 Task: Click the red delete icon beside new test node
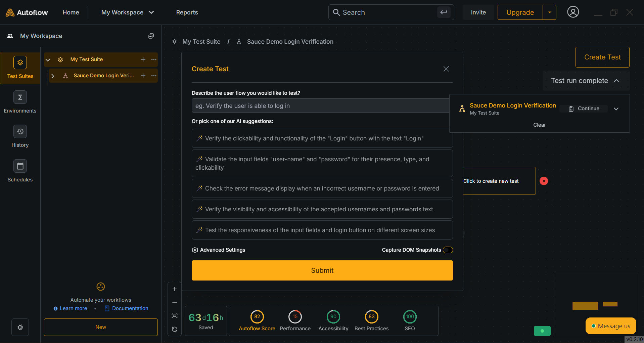pos(544,181)
